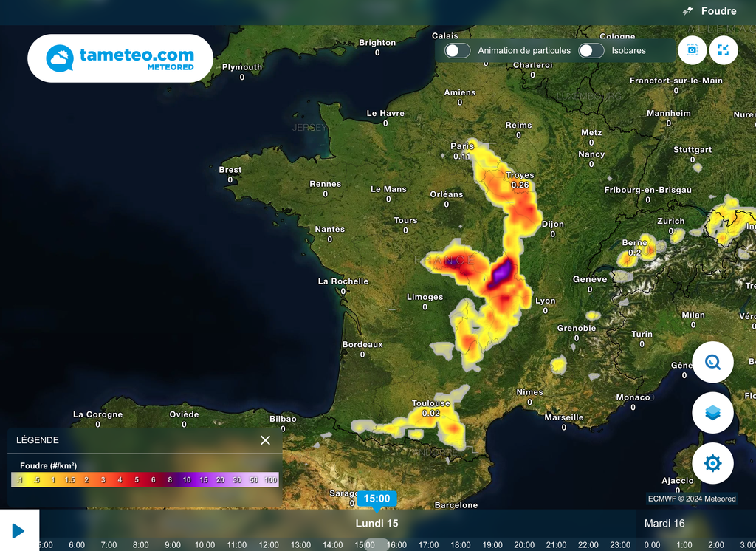Jump to 9:00 on the timeline
The width and height of the screenshot is (756, 551).
click(173, 545)
